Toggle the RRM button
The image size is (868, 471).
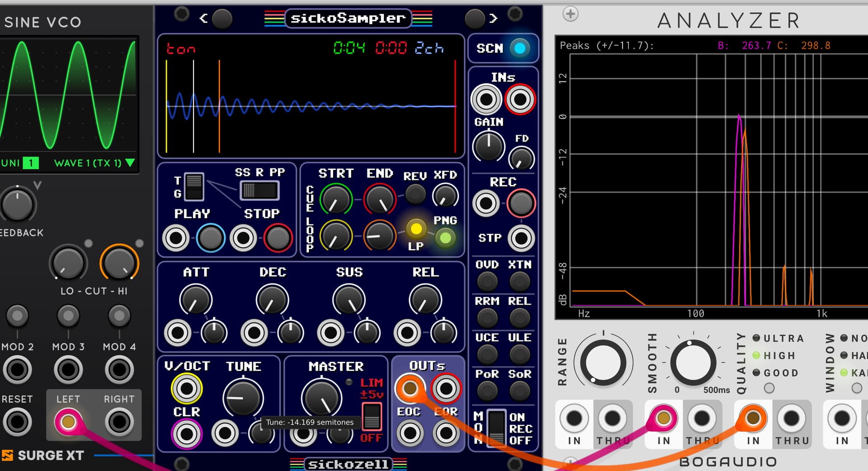click(x=487, y=318)
